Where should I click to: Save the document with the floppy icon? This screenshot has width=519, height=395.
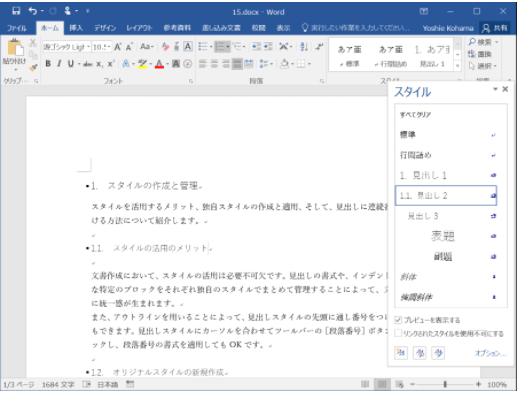pyautogui.click(x=16, y=11)
